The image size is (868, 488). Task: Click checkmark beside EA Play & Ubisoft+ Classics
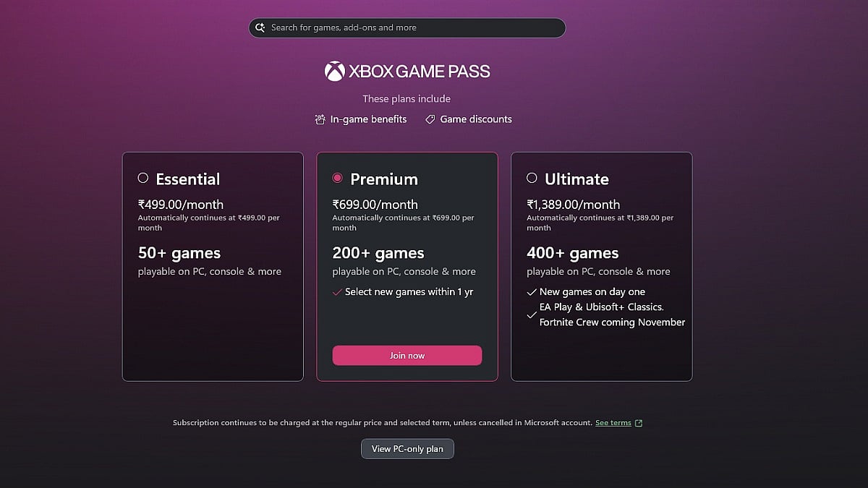532,314
